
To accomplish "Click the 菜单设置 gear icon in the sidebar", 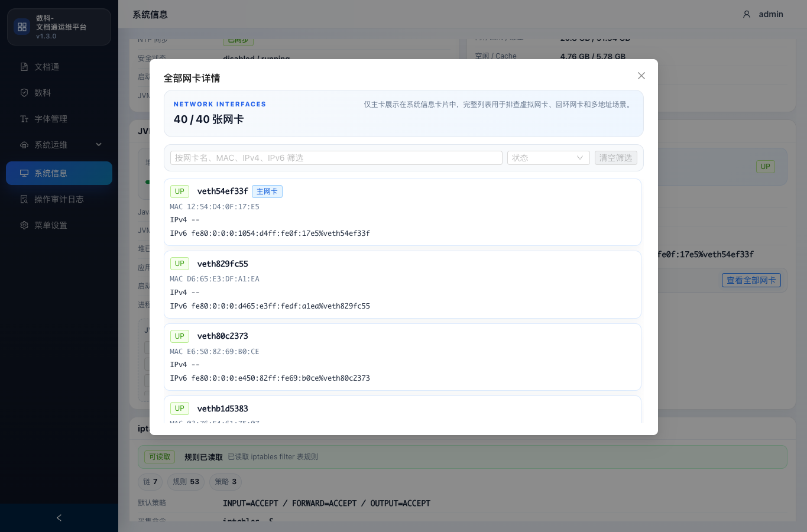I will 24,225.
